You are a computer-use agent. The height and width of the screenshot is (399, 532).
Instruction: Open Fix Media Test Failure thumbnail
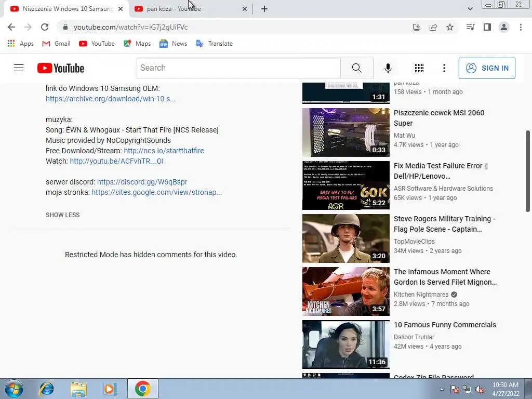(345, 185)
